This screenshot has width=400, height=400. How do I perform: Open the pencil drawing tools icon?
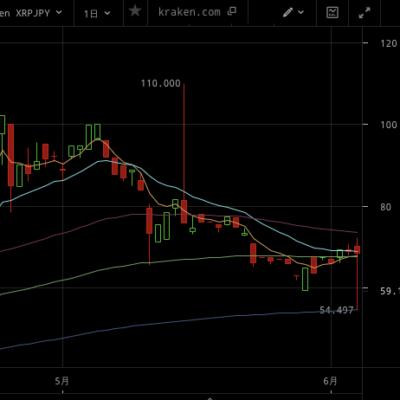click(288, 13)
